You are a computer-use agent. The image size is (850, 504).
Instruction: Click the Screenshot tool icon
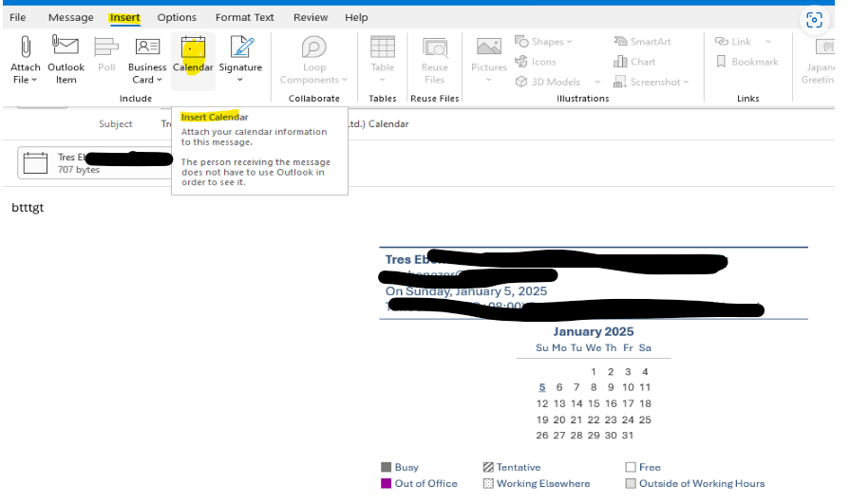(x=619, y=82)
